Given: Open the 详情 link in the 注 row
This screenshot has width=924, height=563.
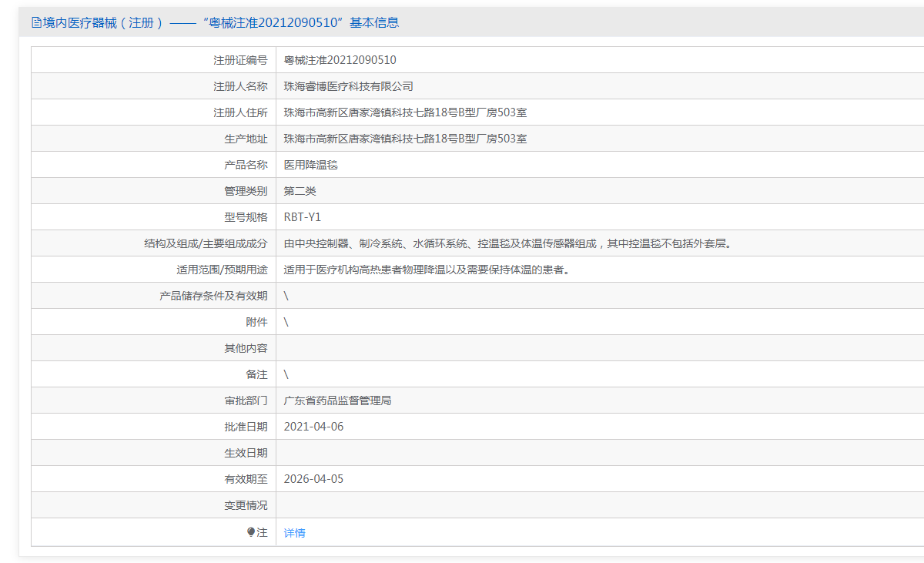Looking at the screenshot, I should pyautogui.click(x=294, y=533).
